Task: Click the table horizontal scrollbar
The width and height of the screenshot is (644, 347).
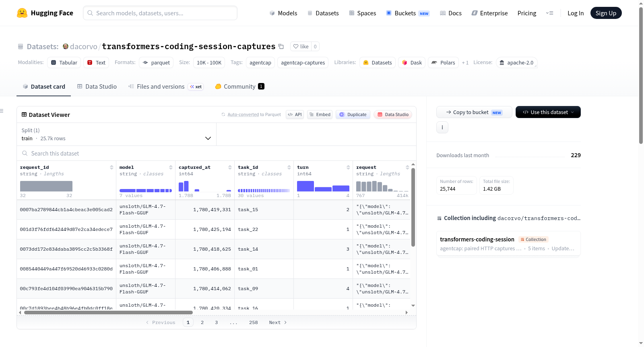Action: 109,312
